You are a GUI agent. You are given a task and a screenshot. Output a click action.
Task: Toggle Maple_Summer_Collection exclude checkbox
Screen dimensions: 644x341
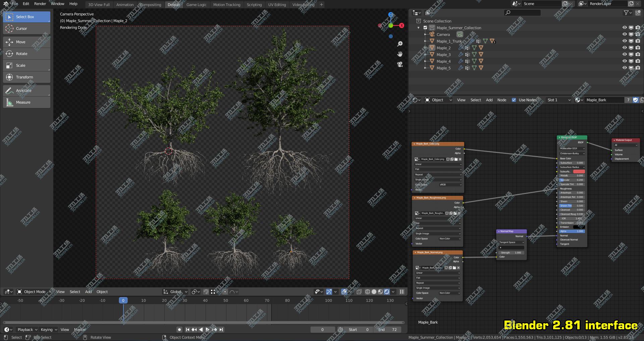[425, 28]
